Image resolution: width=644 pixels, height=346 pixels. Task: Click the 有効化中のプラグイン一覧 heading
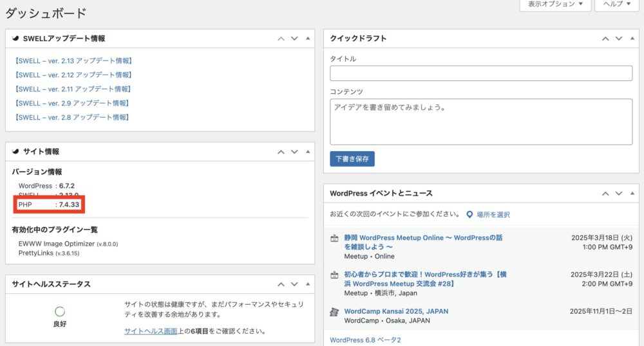[55, 230]
